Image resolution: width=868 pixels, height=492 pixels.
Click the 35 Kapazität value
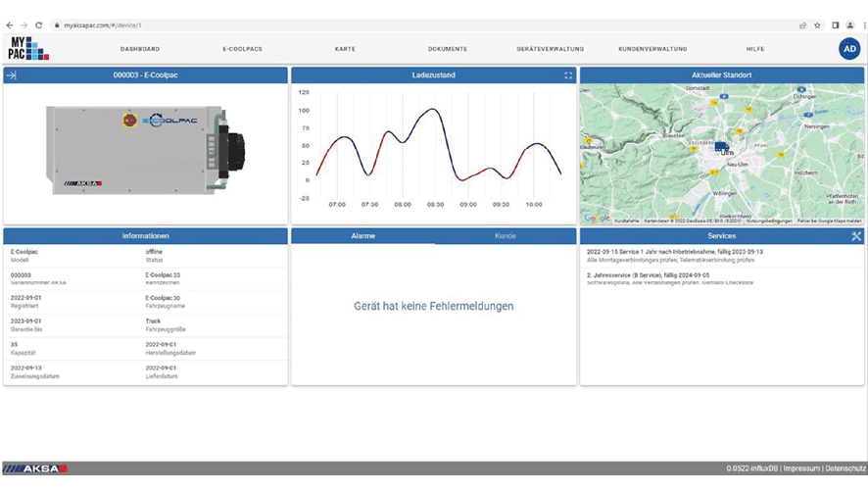click(x=15, y=344)
